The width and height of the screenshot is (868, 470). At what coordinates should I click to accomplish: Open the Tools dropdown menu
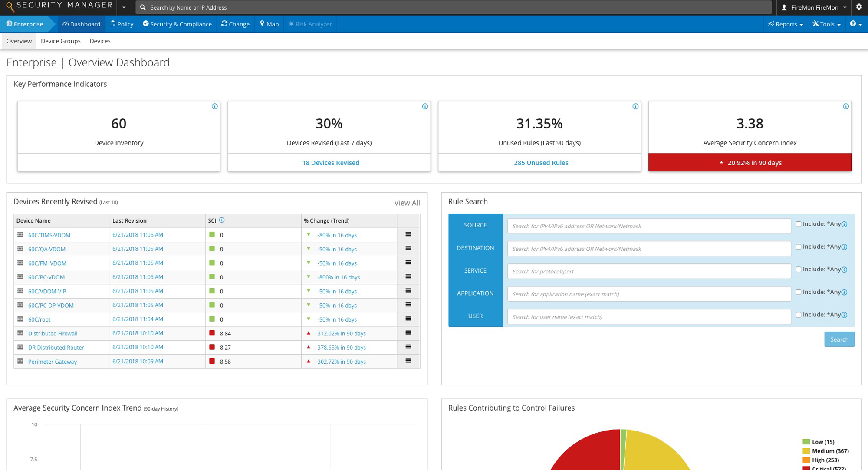[826, 24]
